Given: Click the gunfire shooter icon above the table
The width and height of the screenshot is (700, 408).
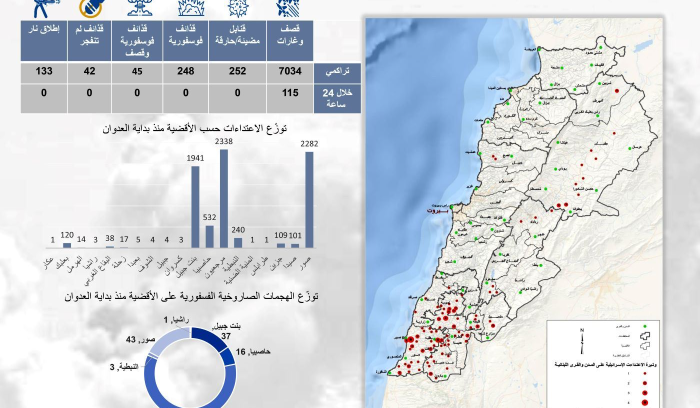Looking at the screenshot, I should [43, 8].
